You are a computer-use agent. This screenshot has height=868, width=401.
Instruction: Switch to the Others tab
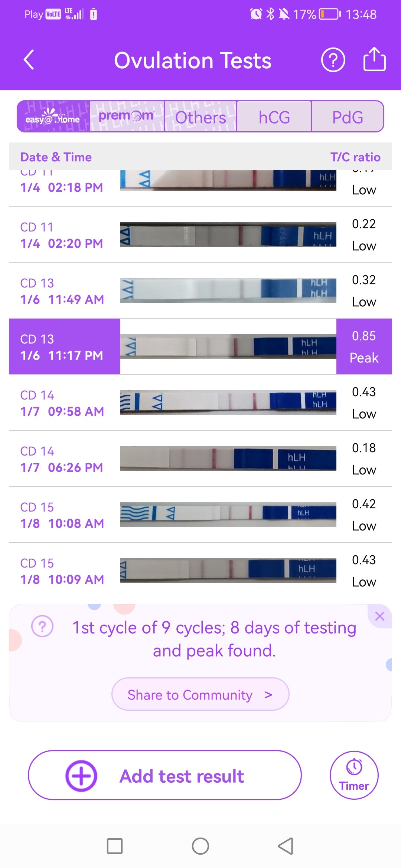(x=200, y=117)
